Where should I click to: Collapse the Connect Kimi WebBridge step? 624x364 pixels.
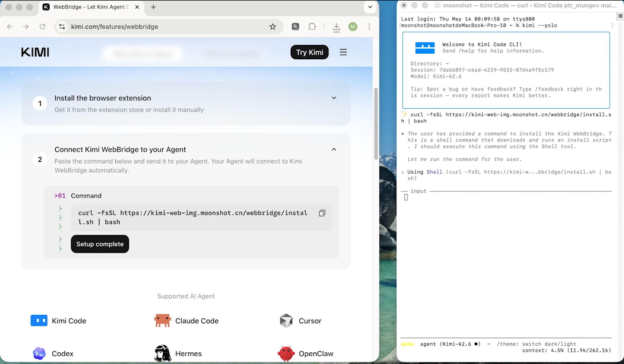click(x=334, y=149)
